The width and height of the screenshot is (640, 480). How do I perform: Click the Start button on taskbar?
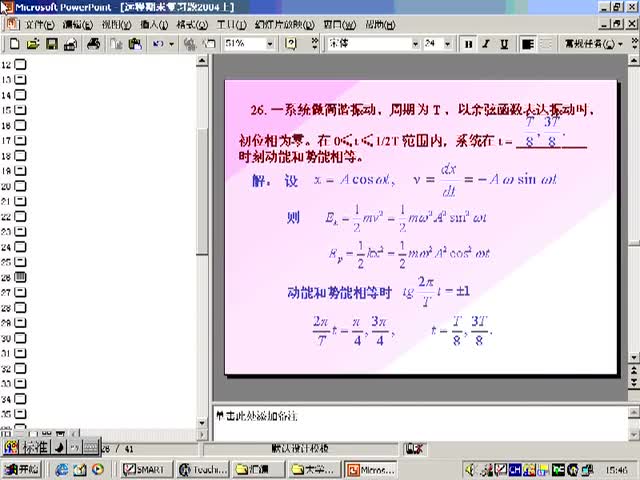(22, 469)
